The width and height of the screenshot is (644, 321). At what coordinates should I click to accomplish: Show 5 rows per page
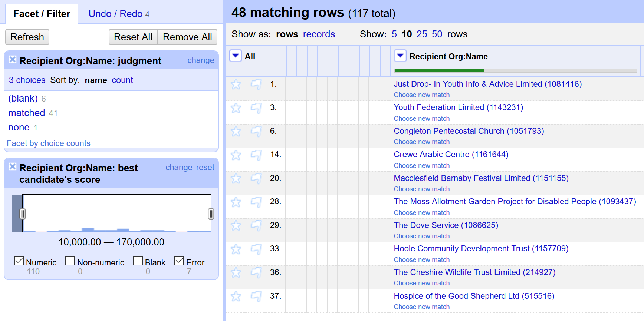(x=394, y=34)
